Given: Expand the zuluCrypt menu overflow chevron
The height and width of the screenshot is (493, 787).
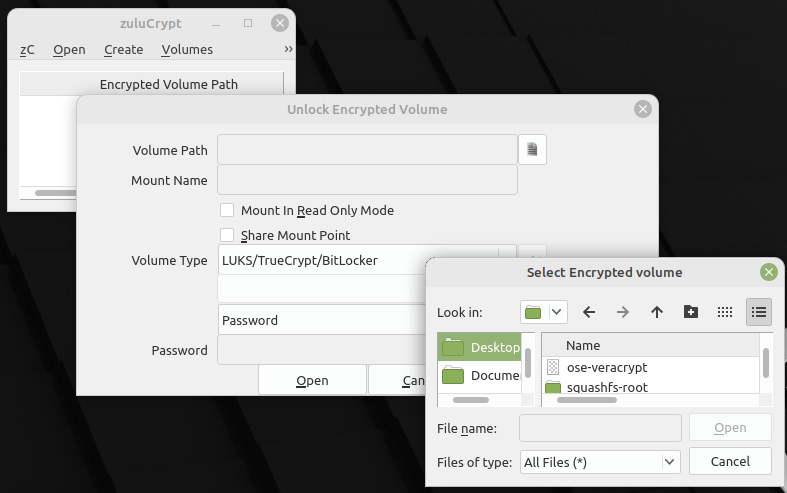Looking at the screenshot, I should (x=288, y=49).
